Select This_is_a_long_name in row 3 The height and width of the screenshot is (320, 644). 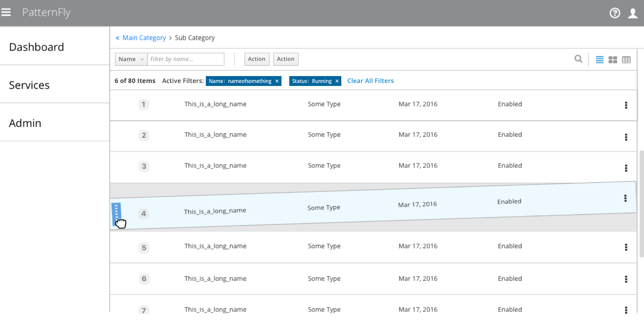pyautogui.click(x=215, y=166)
